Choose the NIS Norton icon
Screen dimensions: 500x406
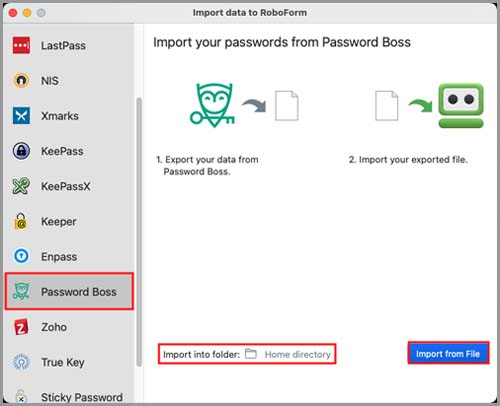(21, 80)
